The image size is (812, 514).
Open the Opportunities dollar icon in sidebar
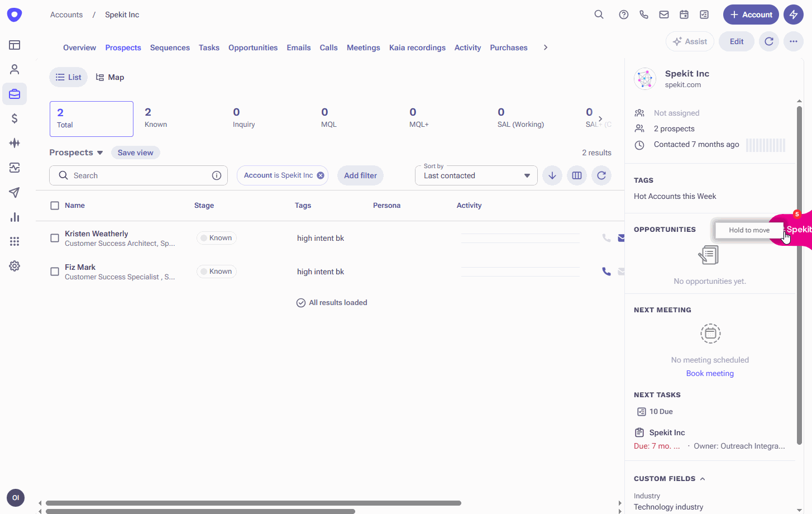[x=15, y=118]
